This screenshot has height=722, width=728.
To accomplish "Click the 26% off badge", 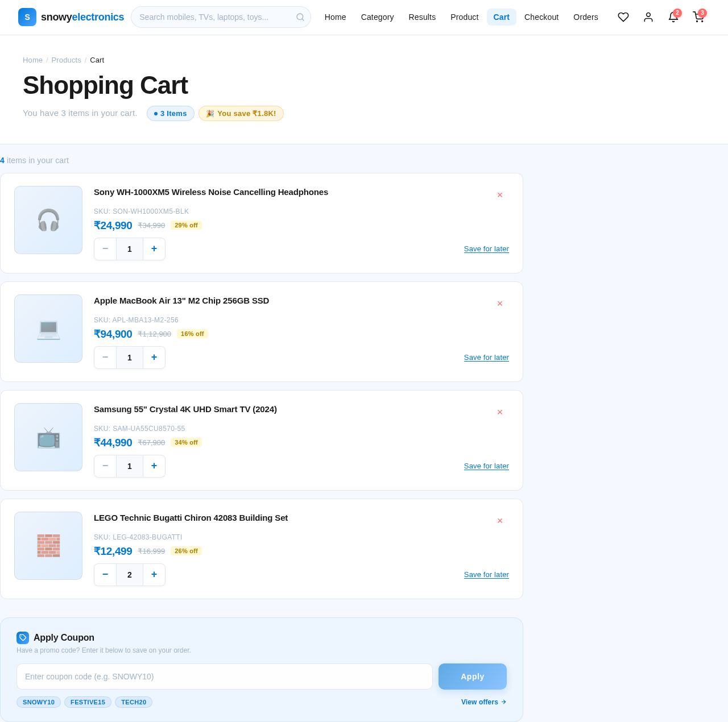I will (x=186, y=551).
